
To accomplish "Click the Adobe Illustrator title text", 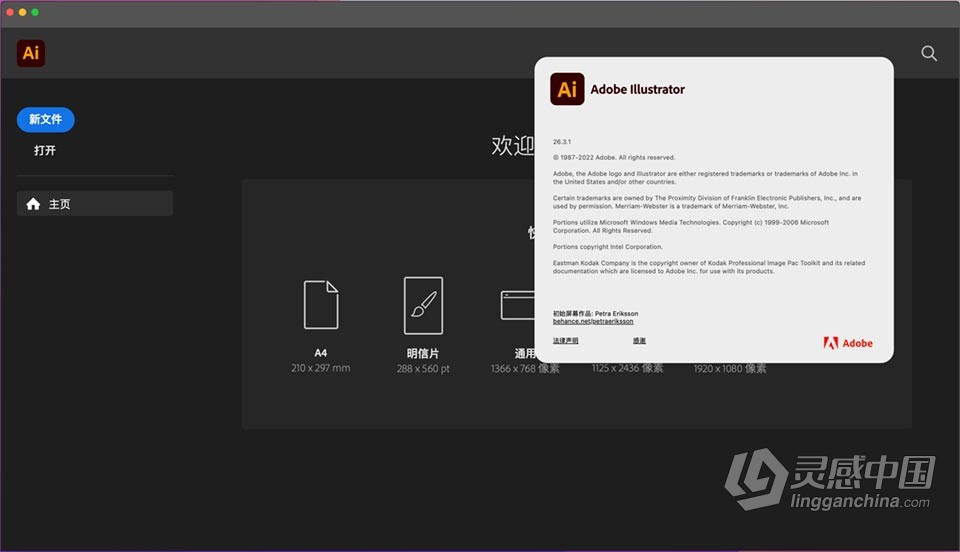I will point(637,89).
